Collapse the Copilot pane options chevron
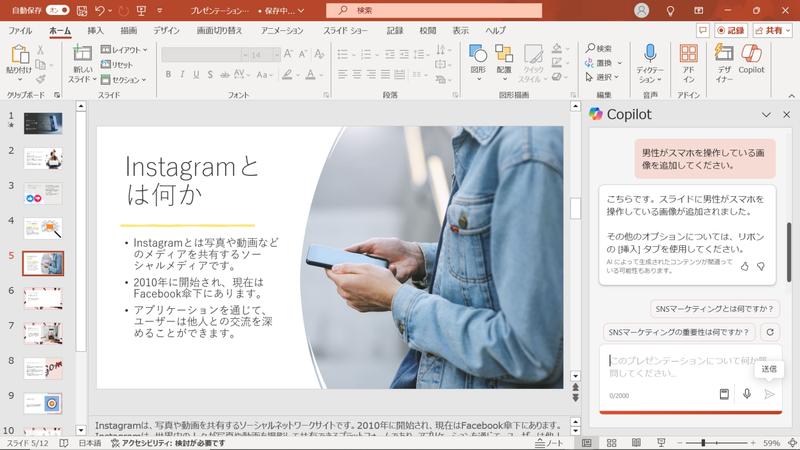 (766, 114)
